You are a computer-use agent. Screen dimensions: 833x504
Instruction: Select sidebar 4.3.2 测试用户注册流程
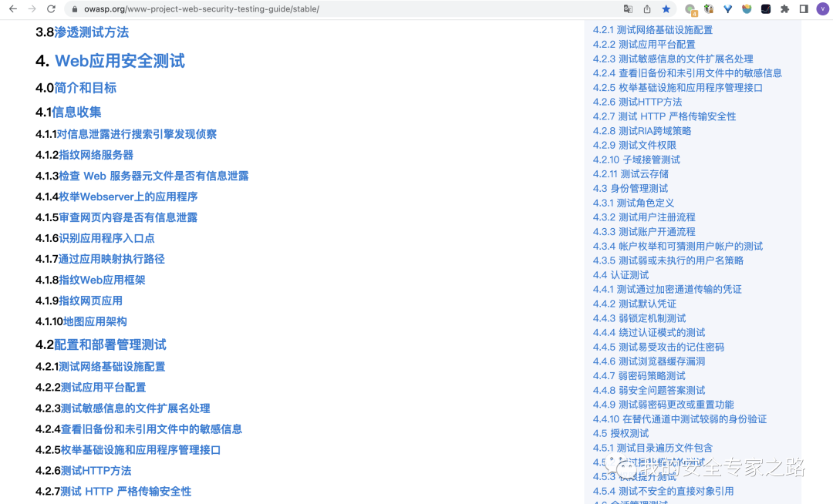(x=644, y=217)
